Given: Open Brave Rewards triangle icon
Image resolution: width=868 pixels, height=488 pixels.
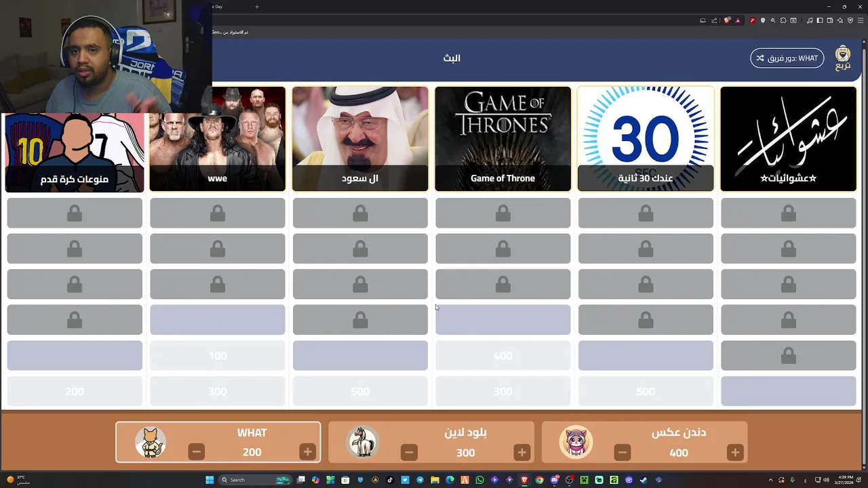Looking at the screenshot, I should coord(738,20).
